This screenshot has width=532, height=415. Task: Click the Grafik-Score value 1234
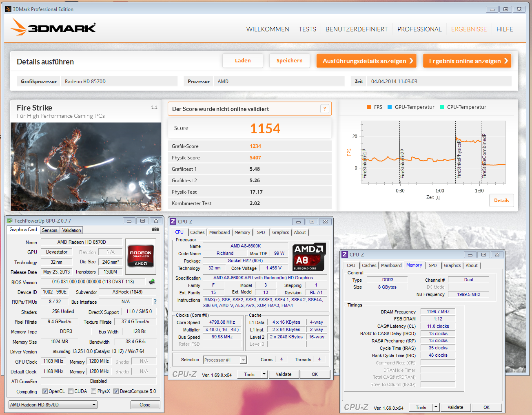255,146
